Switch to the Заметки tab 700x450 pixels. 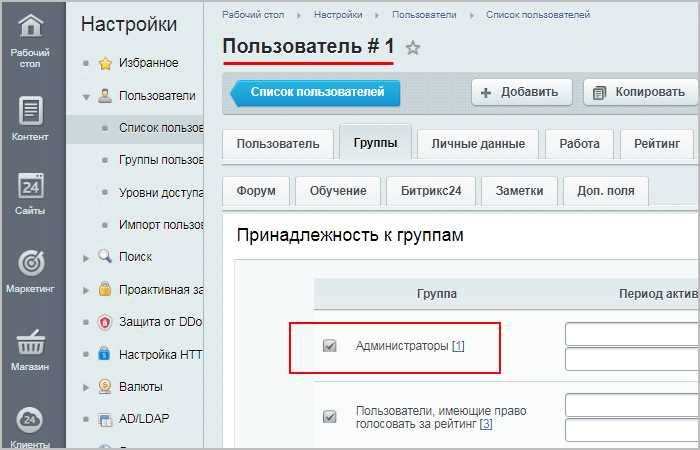point(519,191)
